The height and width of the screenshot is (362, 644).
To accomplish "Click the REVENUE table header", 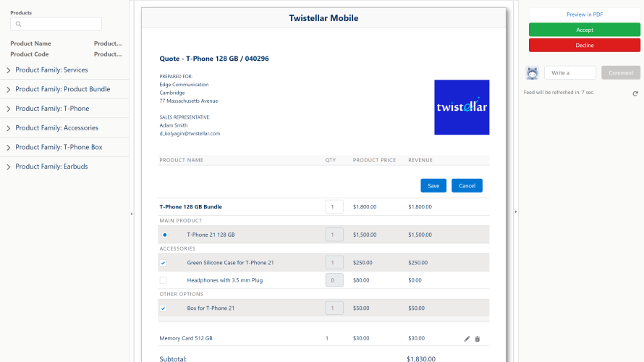I will point(420,160).
